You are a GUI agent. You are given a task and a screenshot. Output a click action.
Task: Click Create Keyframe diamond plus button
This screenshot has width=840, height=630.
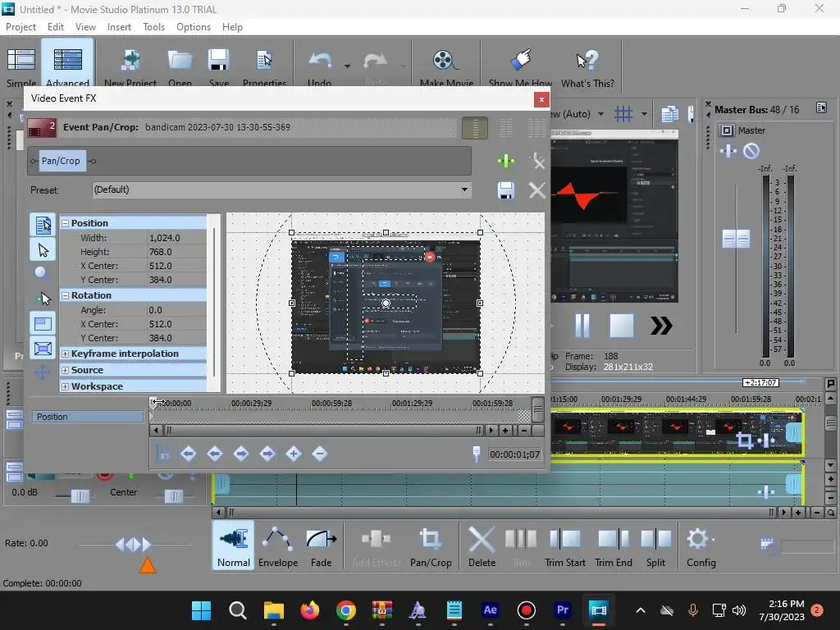coord(294,454)
